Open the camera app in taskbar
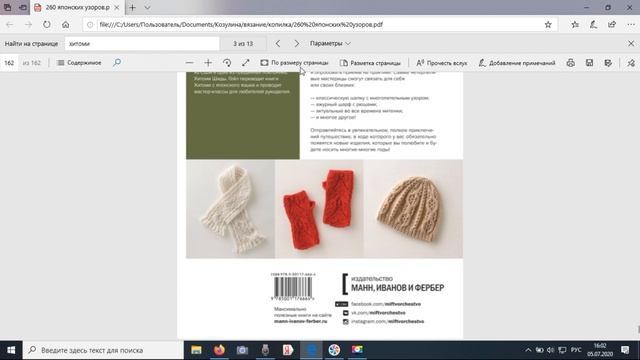Image resolution: width=640 pixels, height=360 pixels. coord(242,350)
